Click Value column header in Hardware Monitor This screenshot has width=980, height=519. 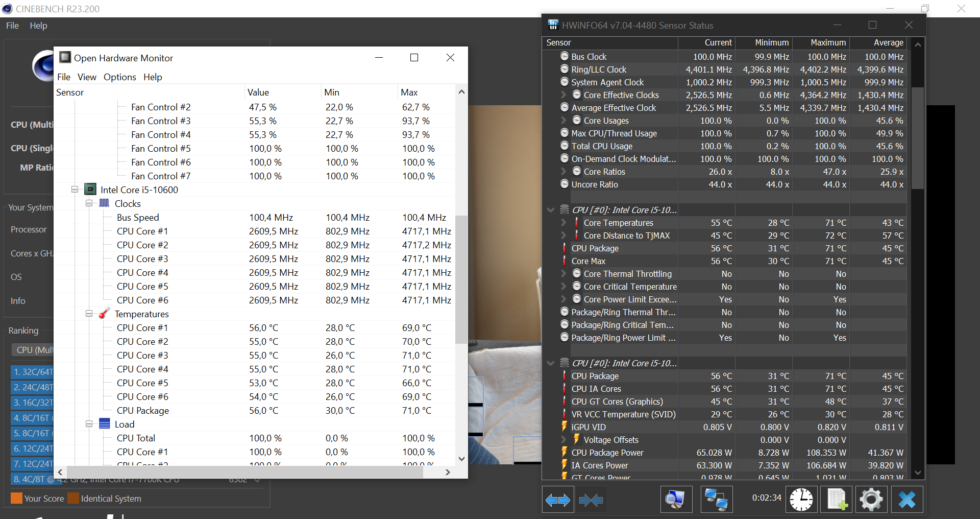point(283,92)
